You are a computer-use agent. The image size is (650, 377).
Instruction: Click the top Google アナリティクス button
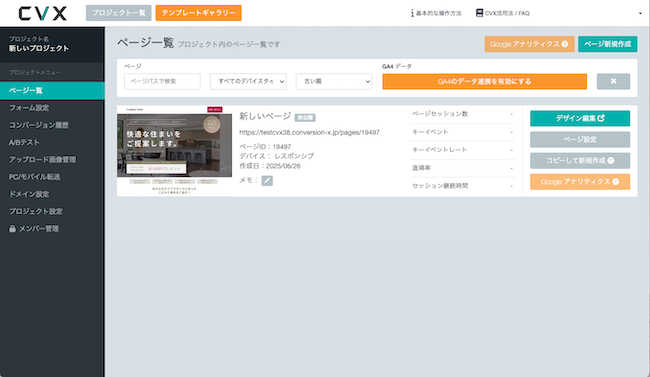(529, 44)
